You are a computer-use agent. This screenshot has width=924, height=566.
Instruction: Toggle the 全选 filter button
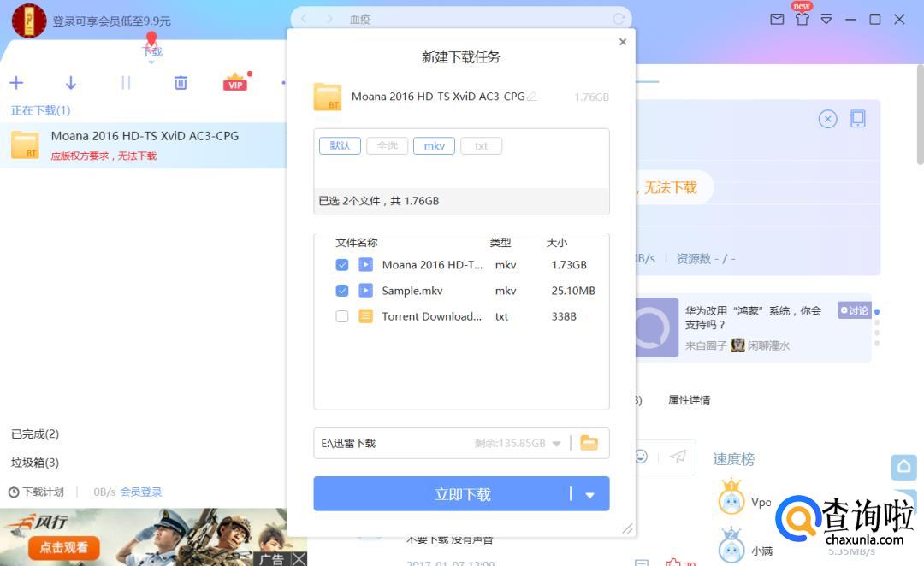tap(388, 146)
